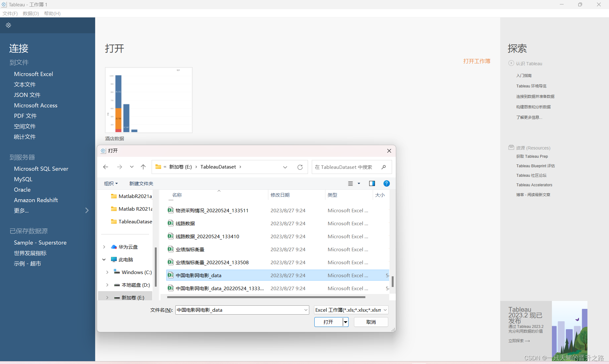Click the Tableau settings gear icon
This screenshot has width=609, height=364.
pyautogui.click(x=8, y=25)
